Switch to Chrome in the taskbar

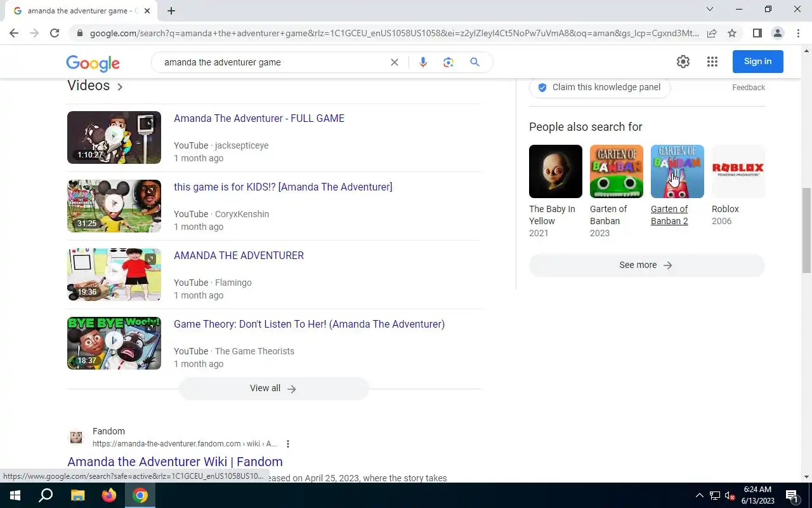point(140,495)
